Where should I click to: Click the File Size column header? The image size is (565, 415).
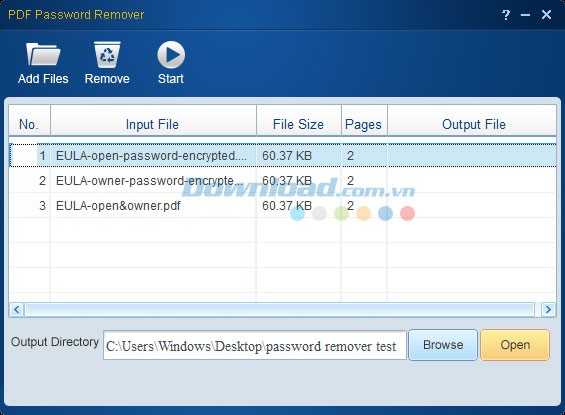tap(299, 121)
